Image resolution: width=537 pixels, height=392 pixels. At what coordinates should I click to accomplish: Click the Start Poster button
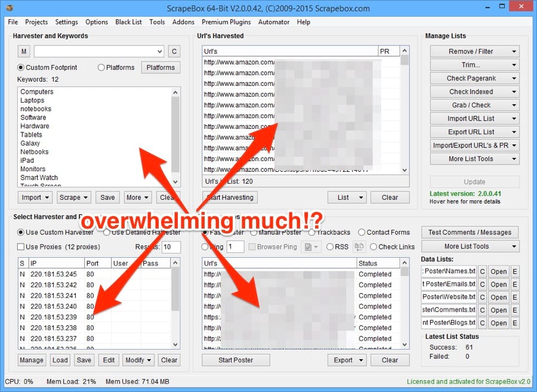tap(236, 360)
